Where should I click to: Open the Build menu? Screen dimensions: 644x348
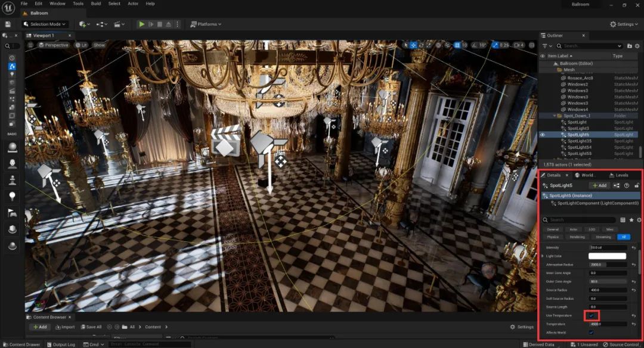96,4
